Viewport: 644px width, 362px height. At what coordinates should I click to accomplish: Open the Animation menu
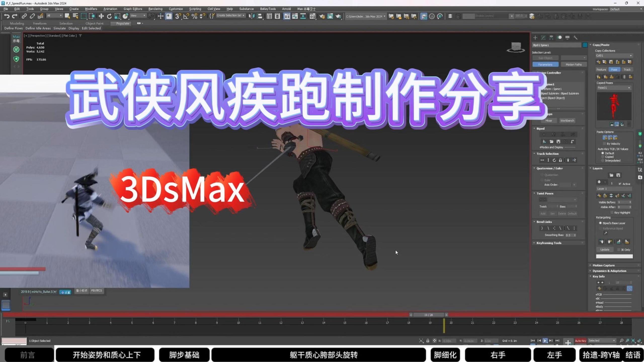click(x=110, y=9)
